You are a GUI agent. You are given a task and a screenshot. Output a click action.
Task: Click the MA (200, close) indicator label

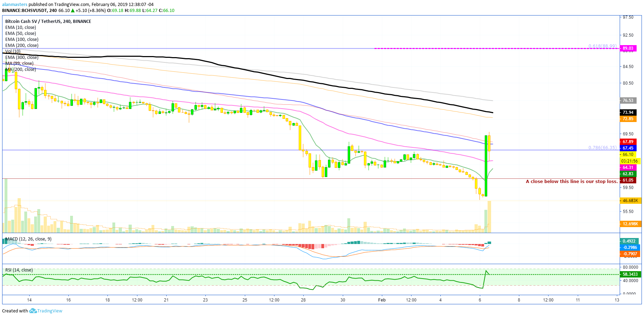click(20, 69)
